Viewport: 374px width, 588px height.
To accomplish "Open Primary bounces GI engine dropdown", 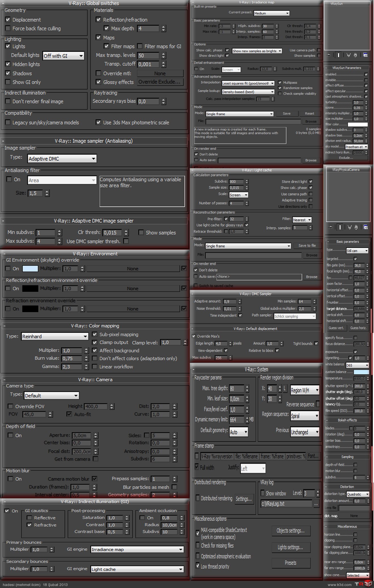I will pos(137,549).
